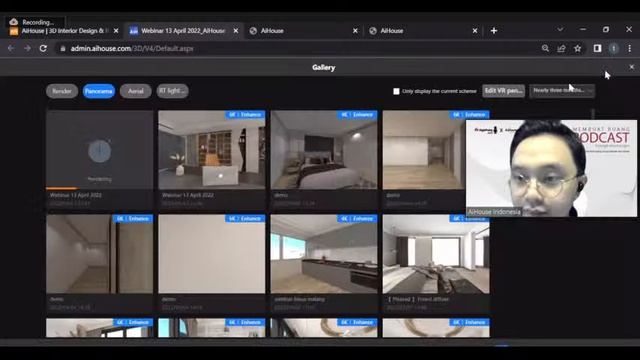Viewport: 640px width, 360px height.
Task: Click the gallery vertical scrollbar
Action: click(593, 114)
